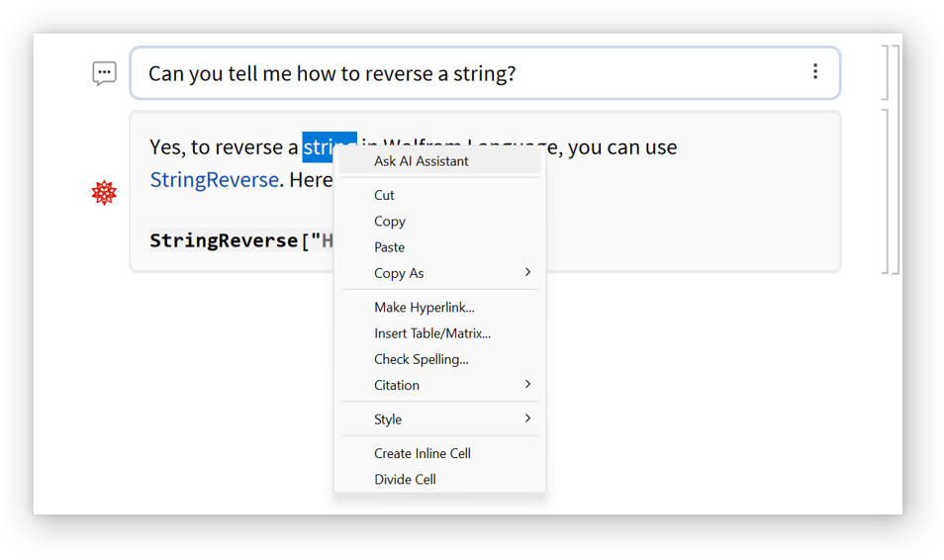
Task: Choose Divide Cell from context menu
Action: click(405, 479)
